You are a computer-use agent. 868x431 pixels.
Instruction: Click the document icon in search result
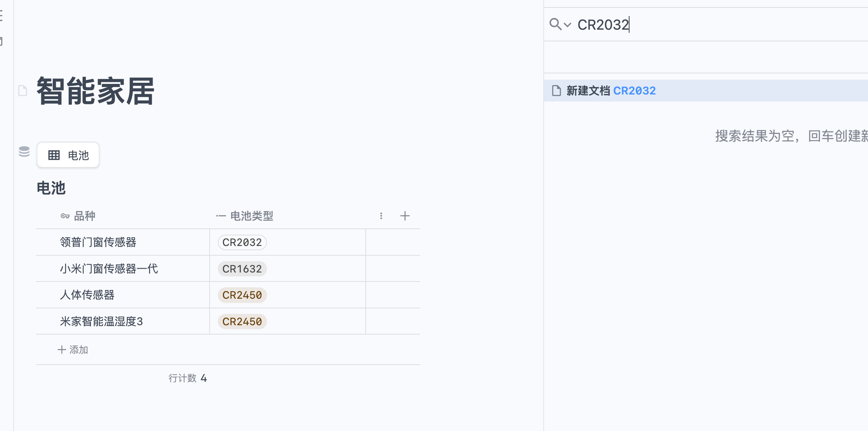tap(556, 91)
